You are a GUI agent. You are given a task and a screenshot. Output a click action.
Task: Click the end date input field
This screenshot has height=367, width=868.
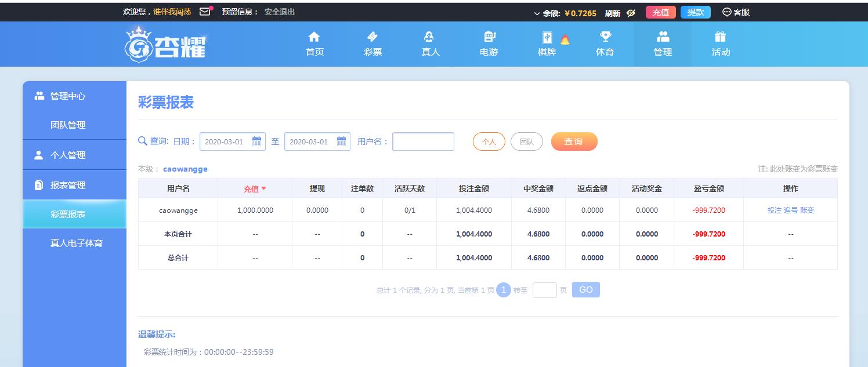[317, 141]
